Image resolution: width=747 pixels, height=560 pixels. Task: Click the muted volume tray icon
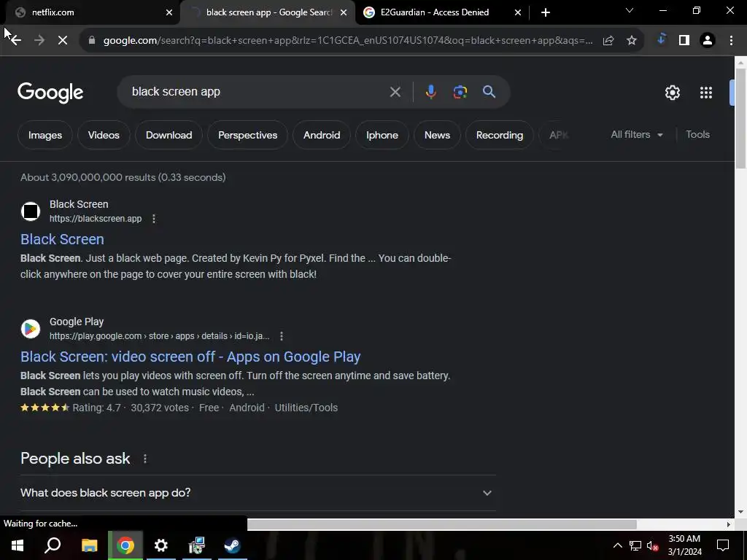tap(652, 545)
